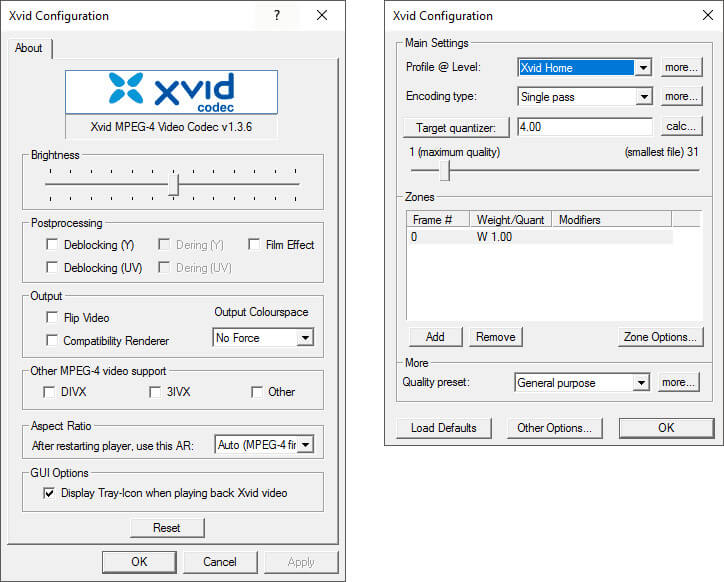The image size is (724, 582).
Task: Enable the Deblocking (Y) checkbox
Action: click(52, 245)
